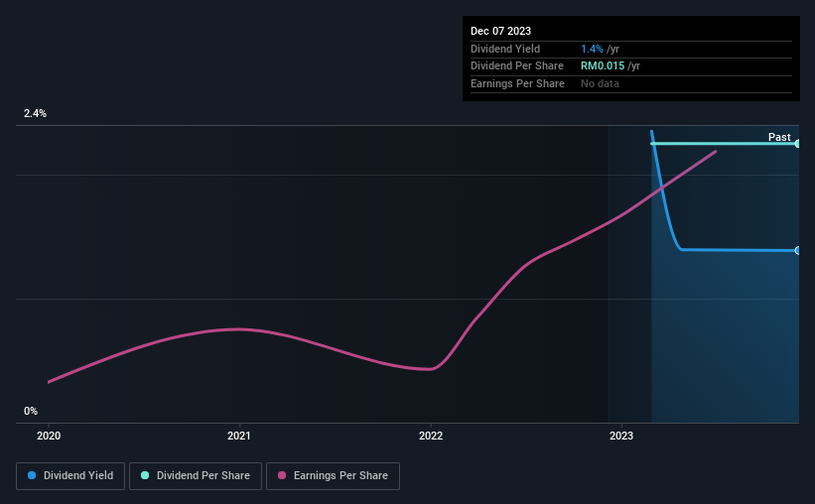Select the 2023 axis label
Image resolution: width=815 pixels, height=504 pixels.
tap(621, 436)
